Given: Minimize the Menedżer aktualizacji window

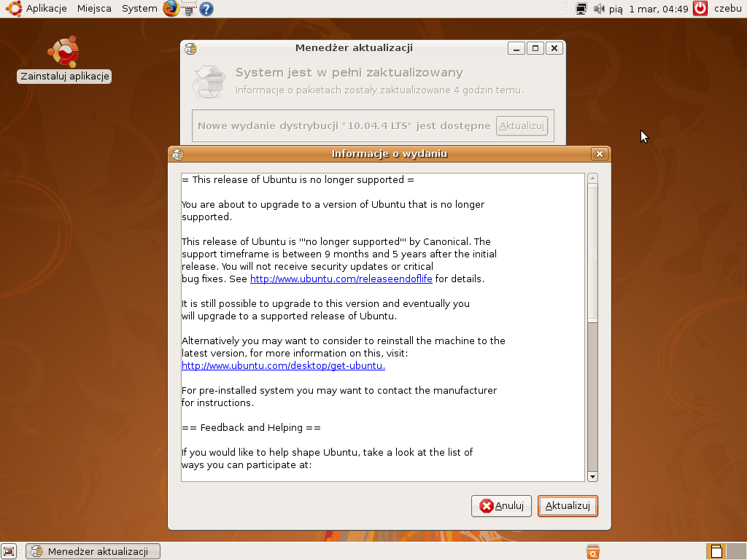Looking at the screenshot, I should [x=516, y=48].
